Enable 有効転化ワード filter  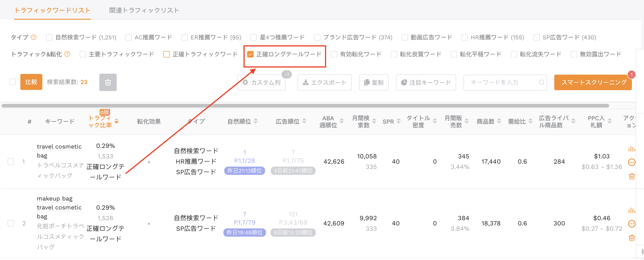[334, 54]
